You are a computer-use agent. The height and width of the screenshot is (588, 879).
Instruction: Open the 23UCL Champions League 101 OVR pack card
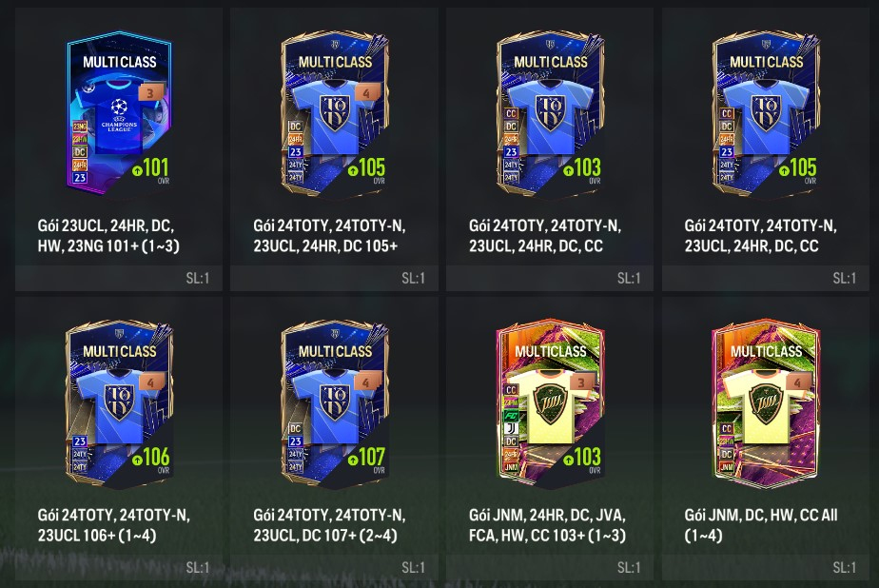click(119, 114)
